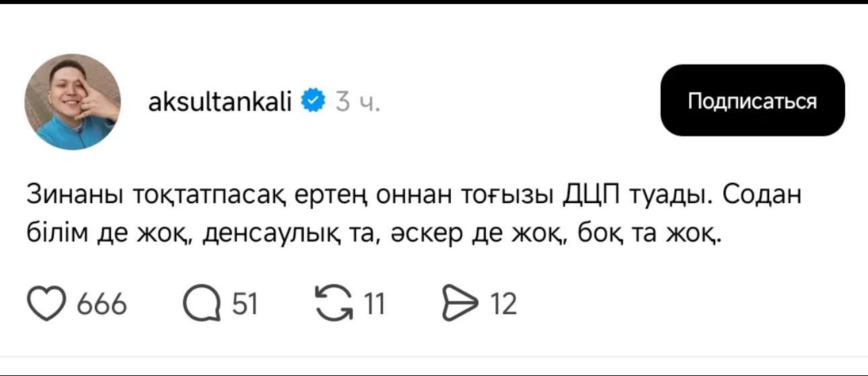
Task: Click the second line beginning "білім де жоқ"
Action: [374, 233]
